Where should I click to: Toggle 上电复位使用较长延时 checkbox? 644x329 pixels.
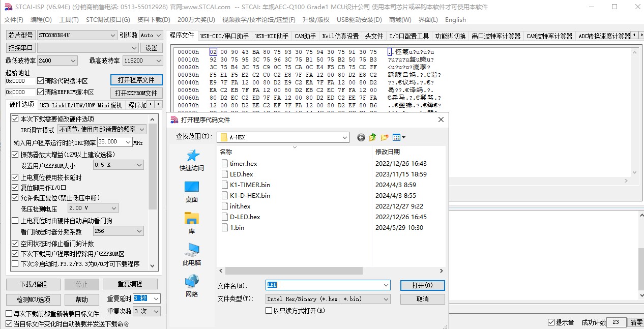[x=15, y=177]
